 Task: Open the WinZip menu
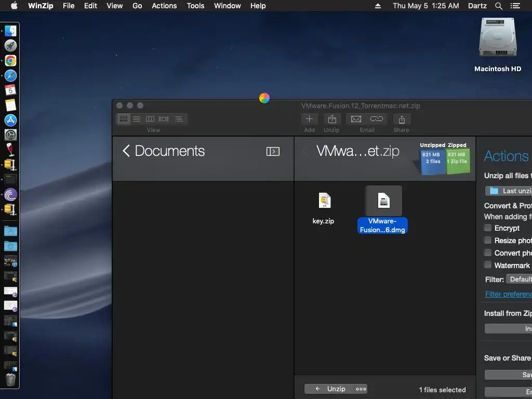[x=41, y=6]
